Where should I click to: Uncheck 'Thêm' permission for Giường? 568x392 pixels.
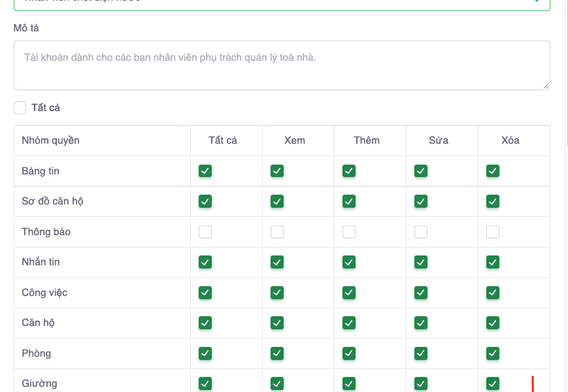click(349, 384)
